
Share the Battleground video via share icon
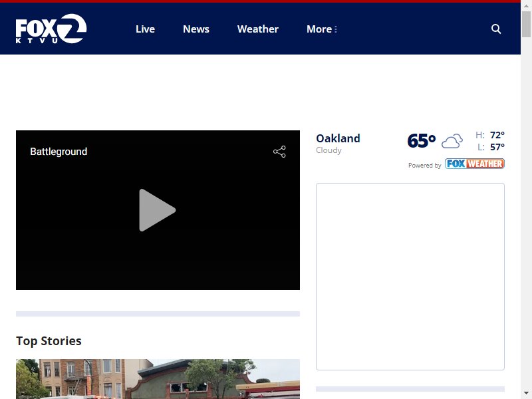coord(279,152)
